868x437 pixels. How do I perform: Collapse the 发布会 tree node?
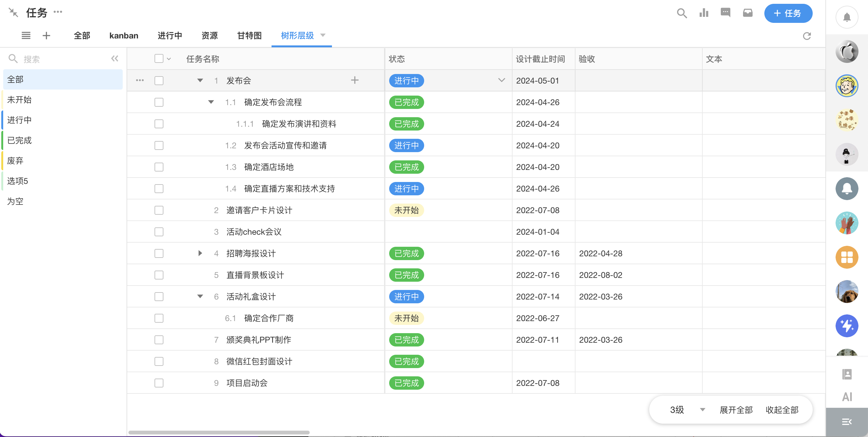pos(200,80)
